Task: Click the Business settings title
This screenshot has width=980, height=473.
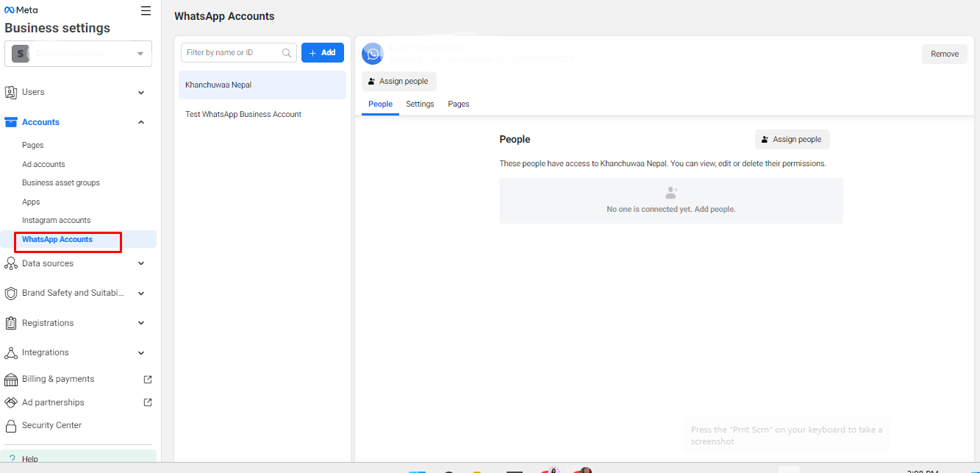Action: tap(57, 28)
